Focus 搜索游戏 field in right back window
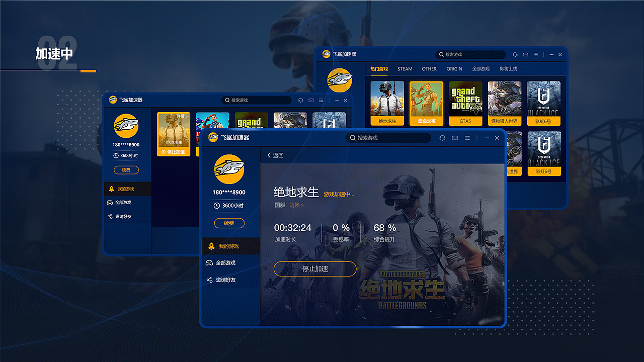644x362 pixels. [470, 54]
